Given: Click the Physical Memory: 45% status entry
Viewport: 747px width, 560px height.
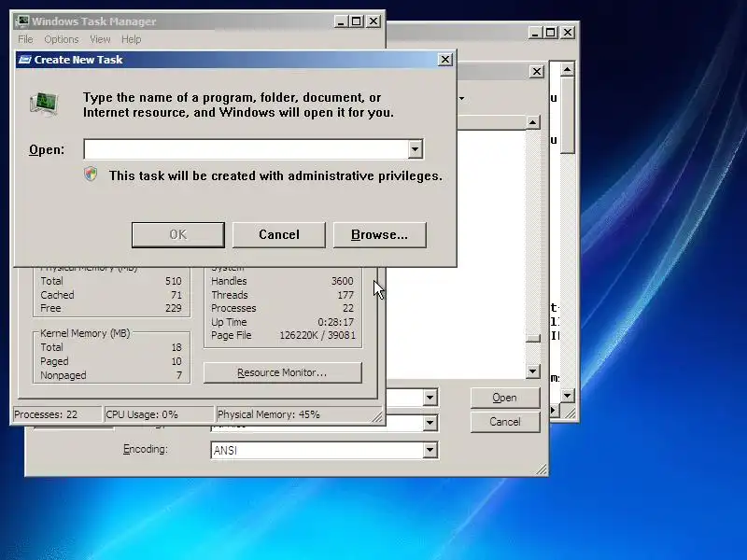Looking at the screenshot, I should tap(294, 414).
